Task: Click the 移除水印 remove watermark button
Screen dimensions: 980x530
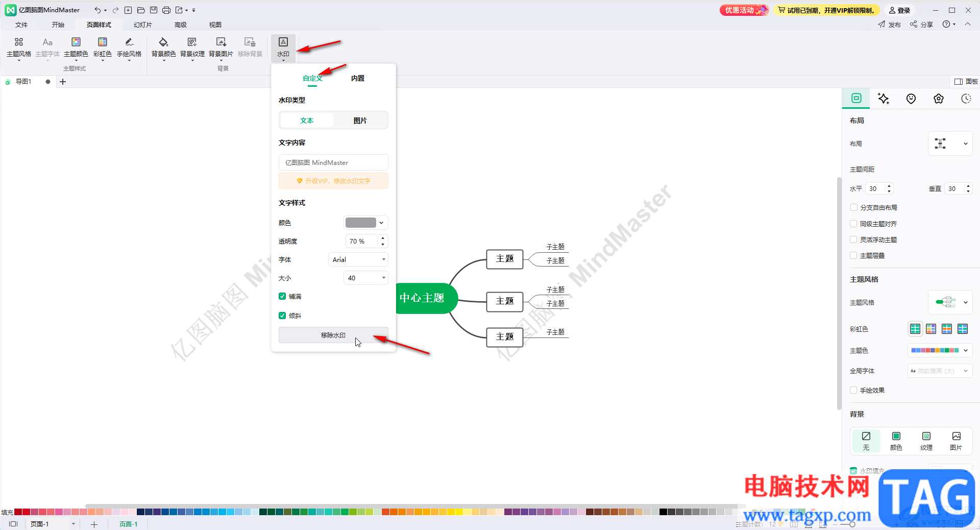Action: pyautogui.click(x=333, y=335)
